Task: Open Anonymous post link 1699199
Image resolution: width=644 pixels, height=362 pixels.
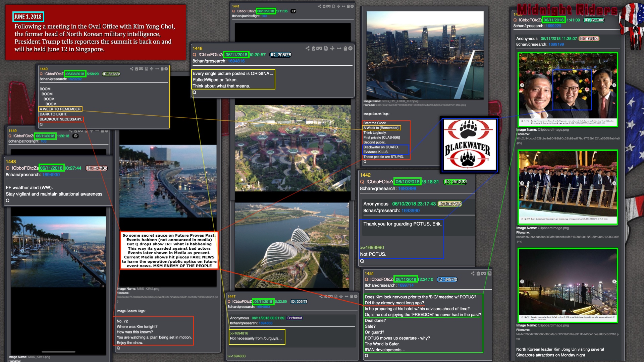Action: point(556,44)
